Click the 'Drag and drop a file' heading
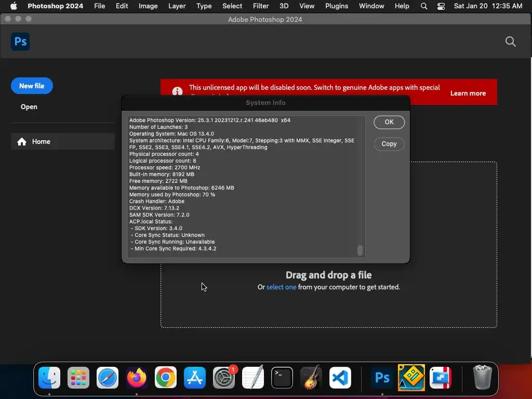The width and height of the screenshot is (532, 399). pyautogui.click(x=328, y=275)
